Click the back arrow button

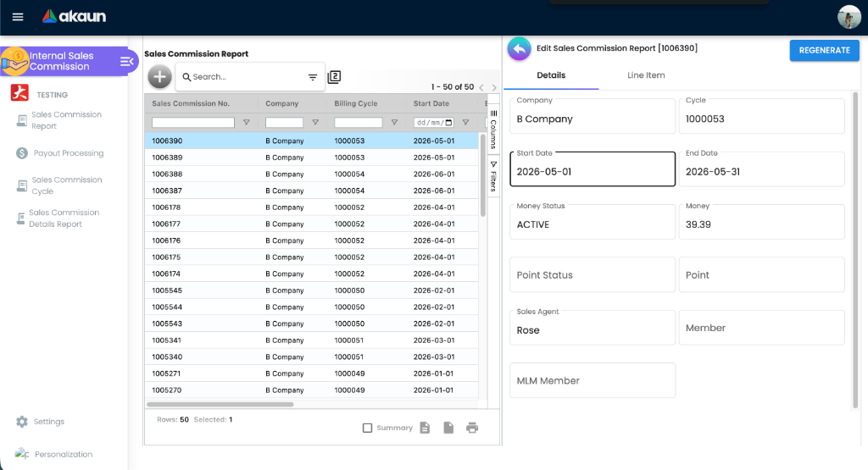point(520,49)
